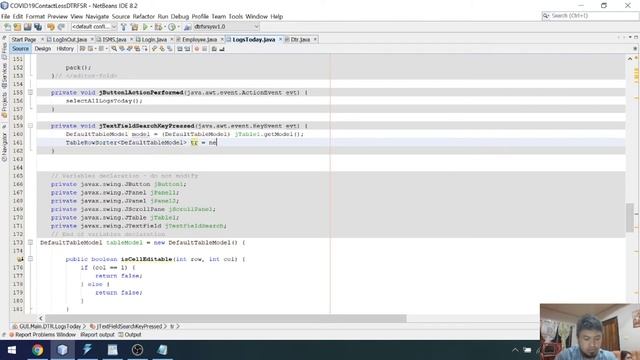This screenshot has height=360, width=640.
Task: Open the default config dropdown
Action: 94,27
